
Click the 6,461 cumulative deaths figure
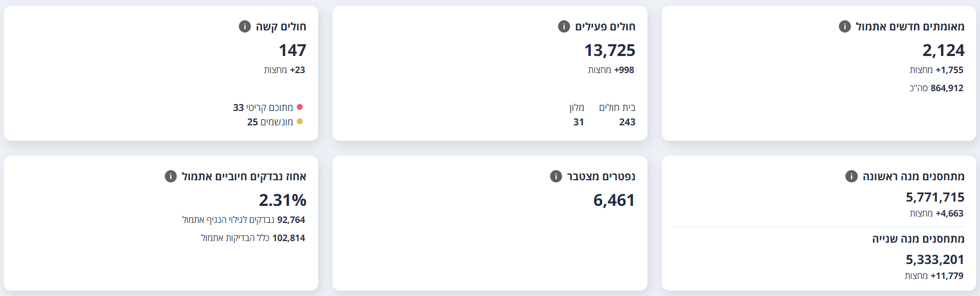click(x=614, y=200)
